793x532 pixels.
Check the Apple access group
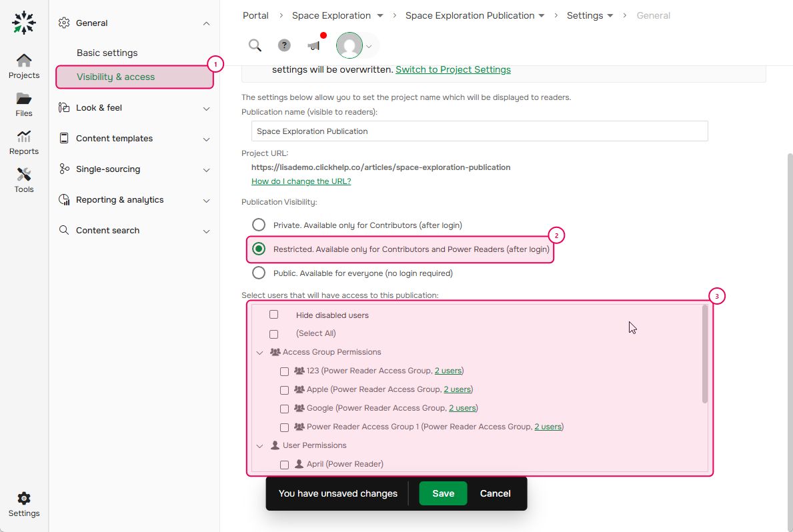point(284,391)
